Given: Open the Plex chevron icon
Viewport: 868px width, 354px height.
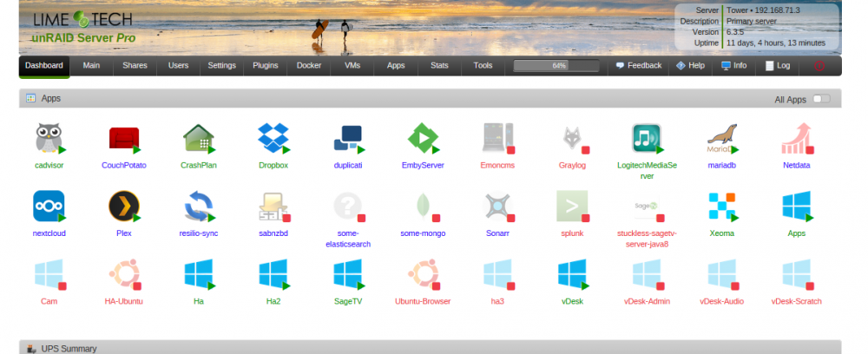Looking at the screenshot, I should point(124,206).
